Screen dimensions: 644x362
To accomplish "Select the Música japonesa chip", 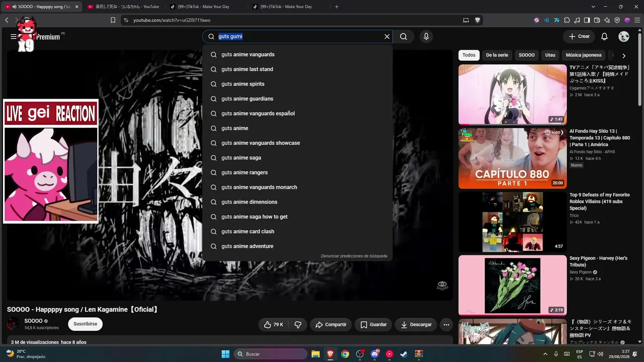I will 584,55.
